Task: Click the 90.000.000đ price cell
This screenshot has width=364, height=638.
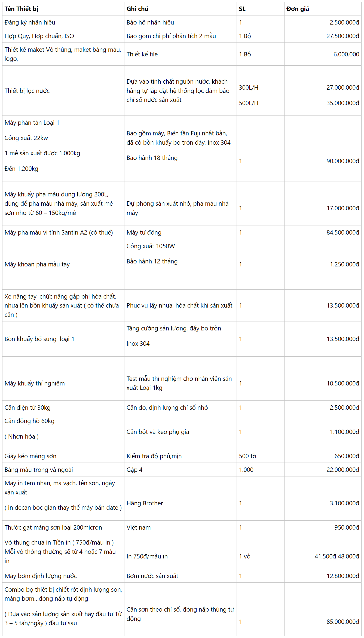Action: tap(342, 161)
